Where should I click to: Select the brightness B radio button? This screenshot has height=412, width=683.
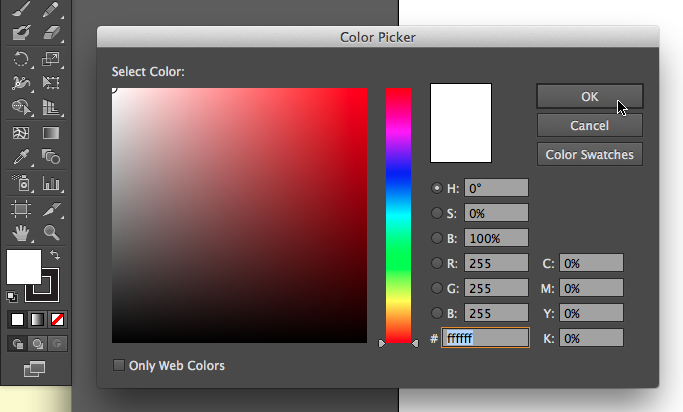pos(436,238)
